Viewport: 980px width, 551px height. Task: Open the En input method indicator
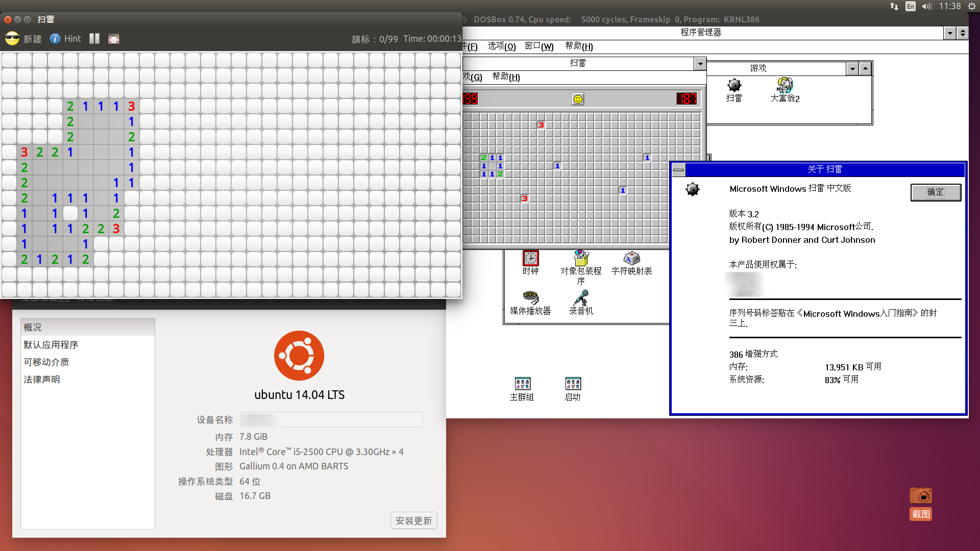coord(911,6)
